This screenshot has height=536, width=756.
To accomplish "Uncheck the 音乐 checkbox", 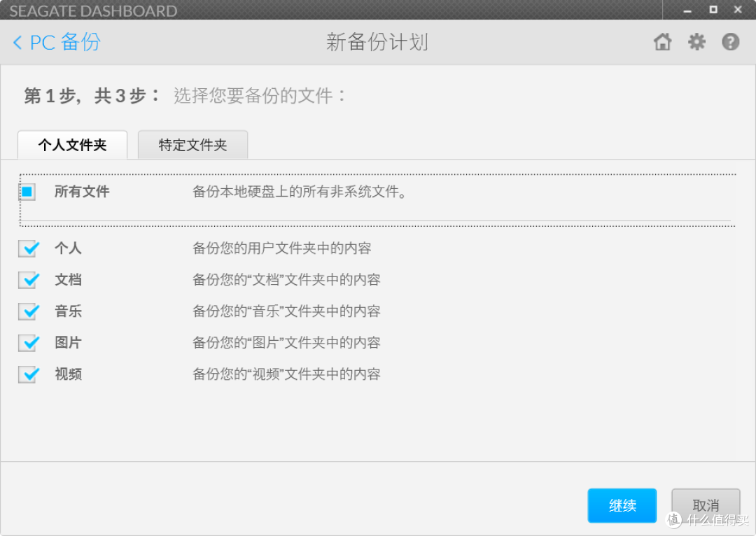I will tap(29, 311).
